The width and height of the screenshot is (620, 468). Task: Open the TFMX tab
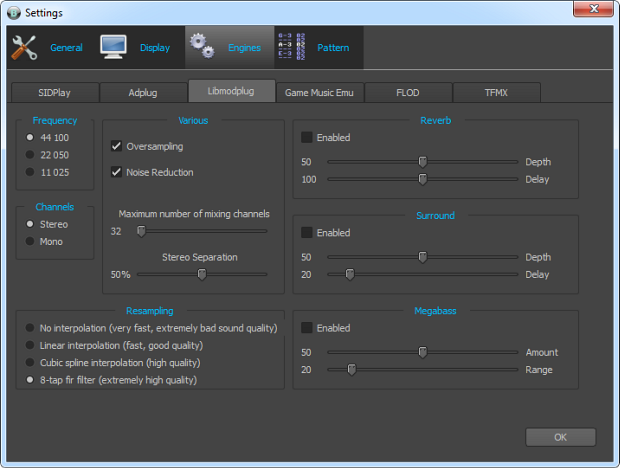pos(496,92)
